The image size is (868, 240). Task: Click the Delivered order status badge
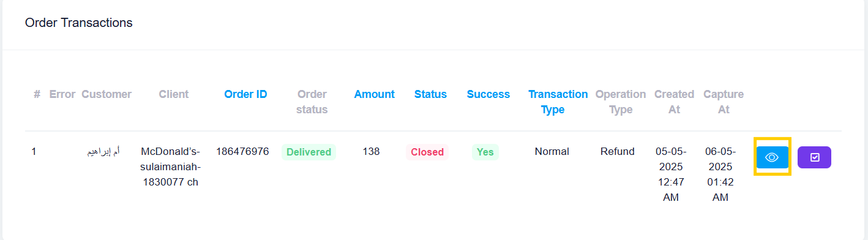click(309, 152)
